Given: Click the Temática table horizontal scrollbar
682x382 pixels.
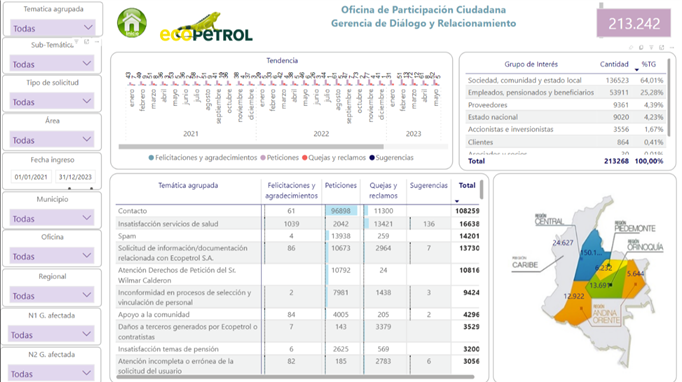Looking at the screenshot, I should click(296, 376).
